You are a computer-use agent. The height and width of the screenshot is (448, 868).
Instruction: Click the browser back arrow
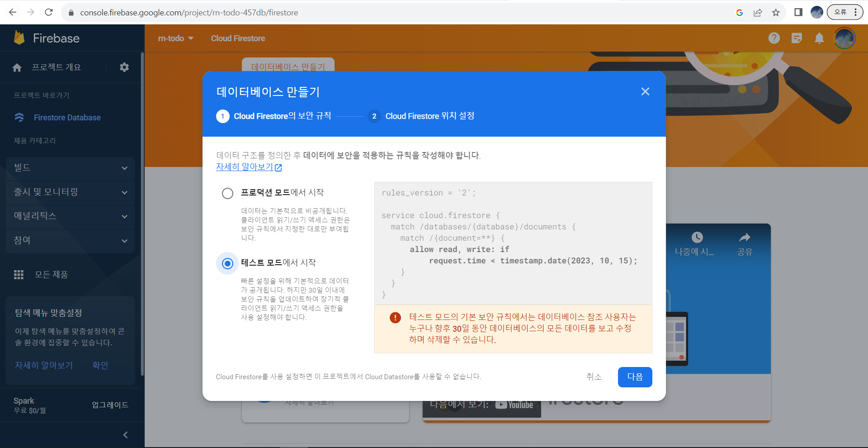click(13, 12)
